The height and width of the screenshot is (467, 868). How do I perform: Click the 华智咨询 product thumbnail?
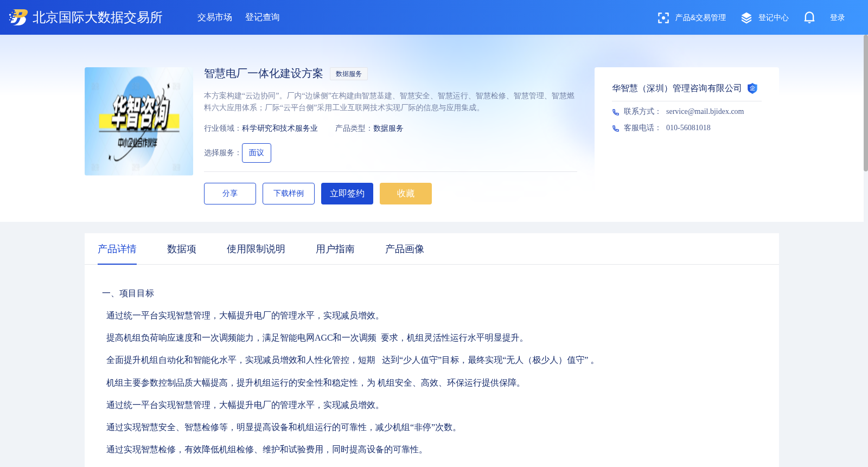point(139,121)
